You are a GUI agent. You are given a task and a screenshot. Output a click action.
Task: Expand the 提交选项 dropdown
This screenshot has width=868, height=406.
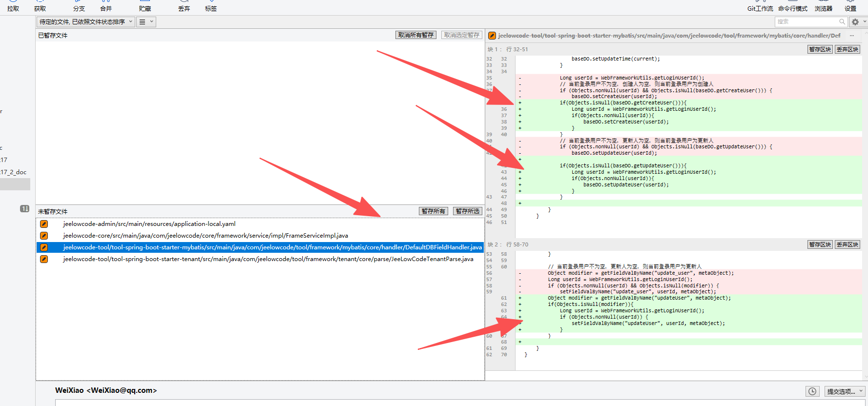pyautogui.click(x=845, y=391)
